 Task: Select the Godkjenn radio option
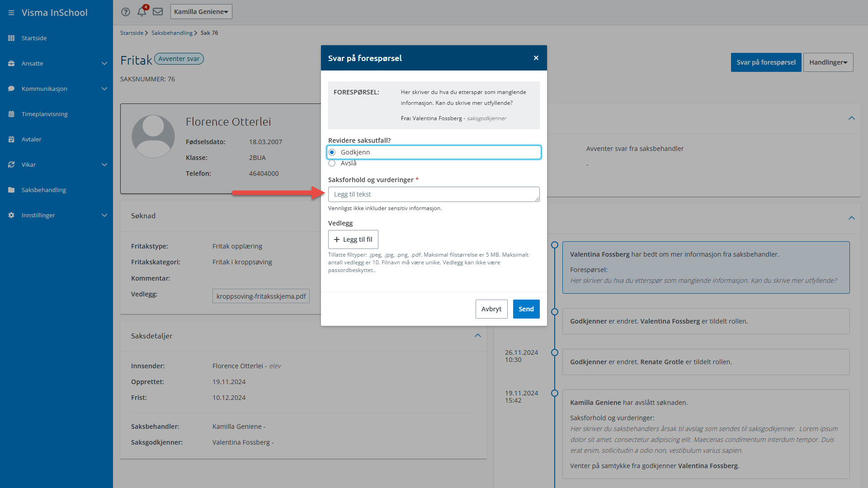332,152
